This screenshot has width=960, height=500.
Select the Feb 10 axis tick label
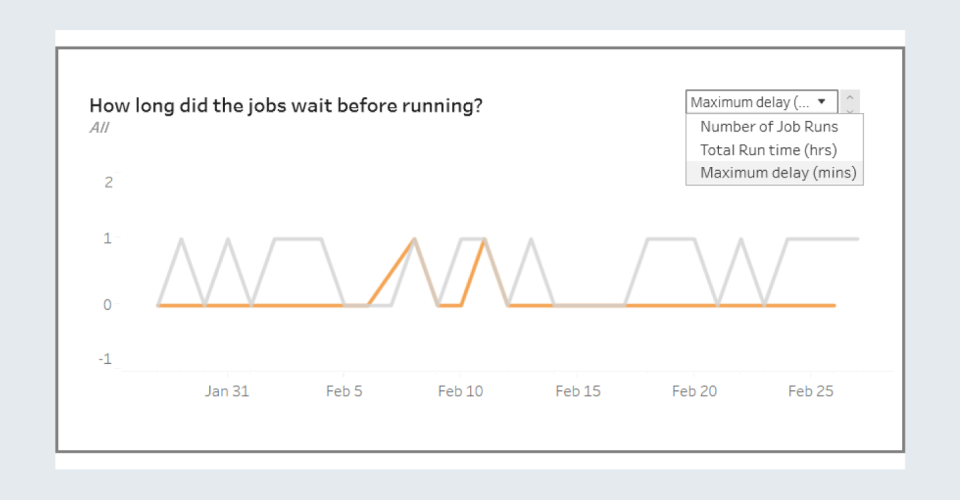tap(460, 391)
